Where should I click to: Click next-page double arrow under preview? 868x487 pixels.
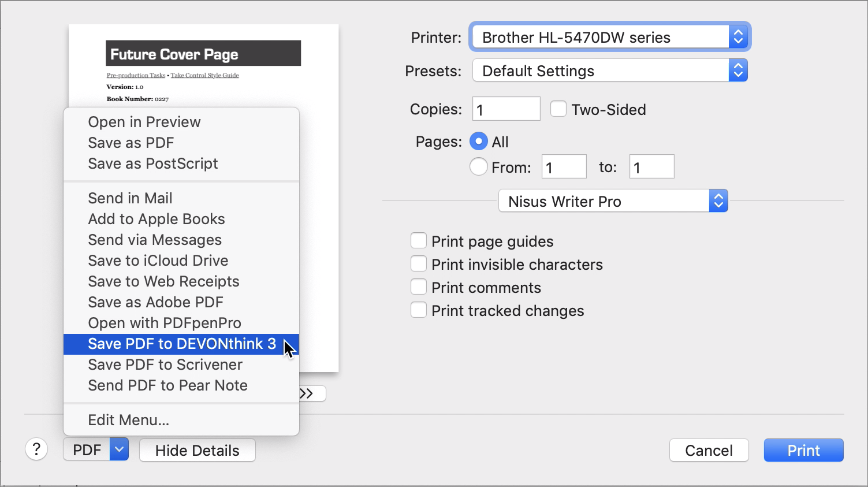[312, 393]
